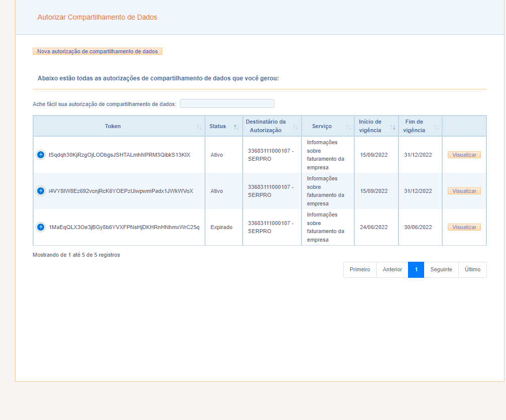Sort table by Serviço column arrows
Screen dimensions: 506x420
click(x=348, y=127)
